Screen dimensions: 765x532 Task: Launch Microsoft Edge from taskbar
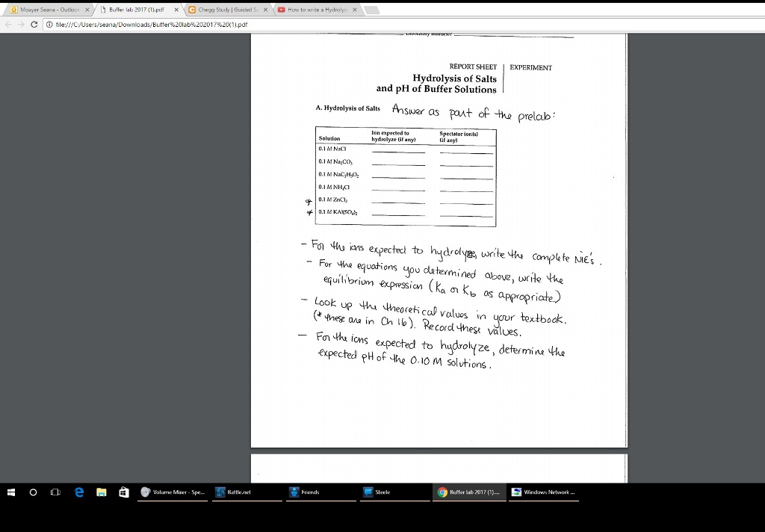point(78,492)
